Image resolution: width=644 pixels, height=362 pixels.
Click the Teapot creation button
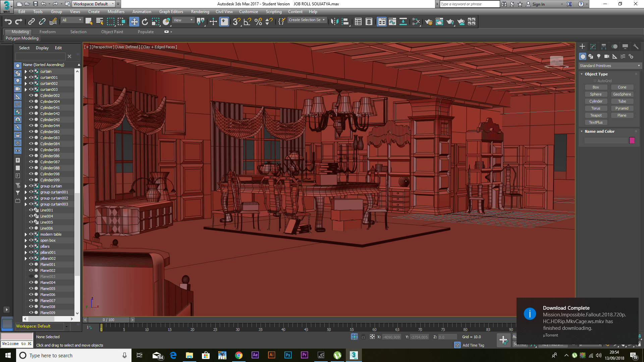pyautogui.click(x=596, y=115)
